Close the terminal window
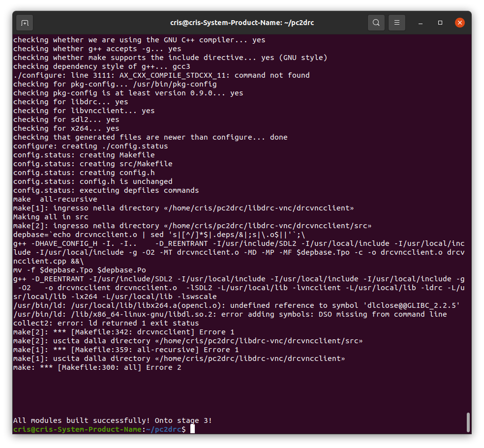The image size is (484, 448). [459, 23]
